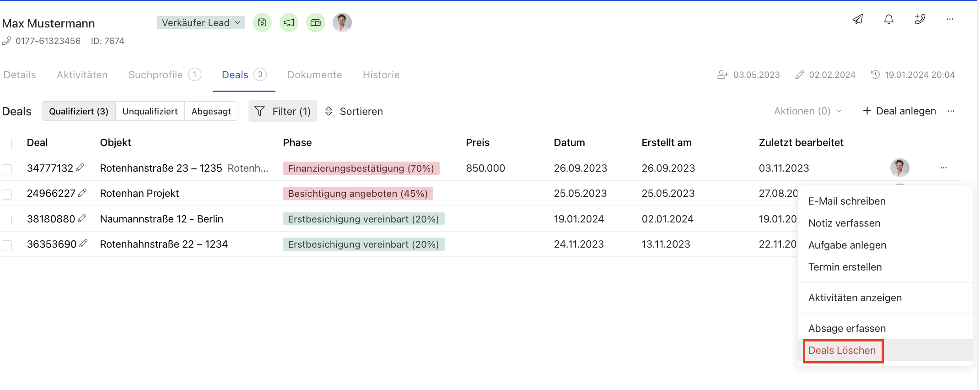Open notifications via the bell icon
This screenshot has width=980, height=390.
point(888,19)
